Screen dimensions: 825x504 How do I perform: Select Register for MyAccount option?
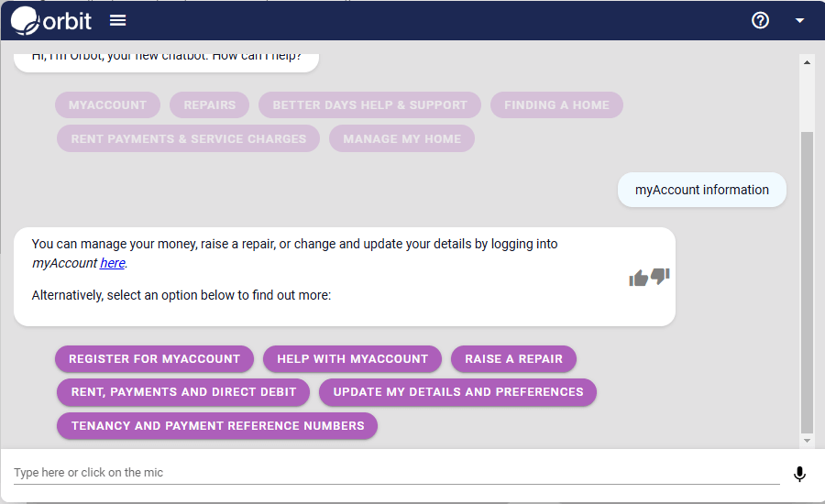pyautogui.click(x=154, y=359)
